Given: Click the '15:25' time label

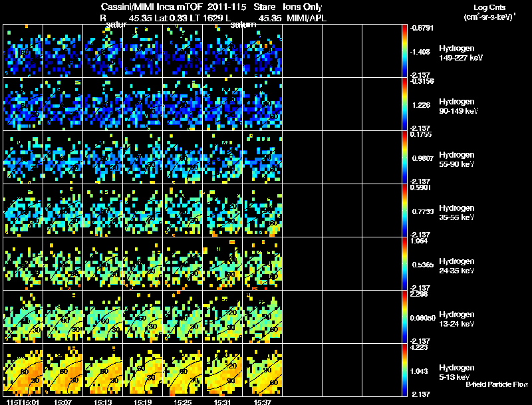Looking at the screenshot, I should pyautogui.click(x=182, y=402).
